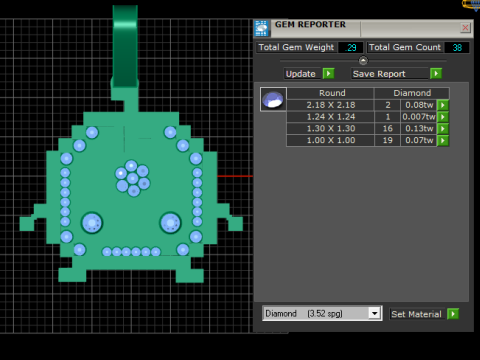Click the green arrow next to Set Material

pyautogui.click(x=453, y=314)
